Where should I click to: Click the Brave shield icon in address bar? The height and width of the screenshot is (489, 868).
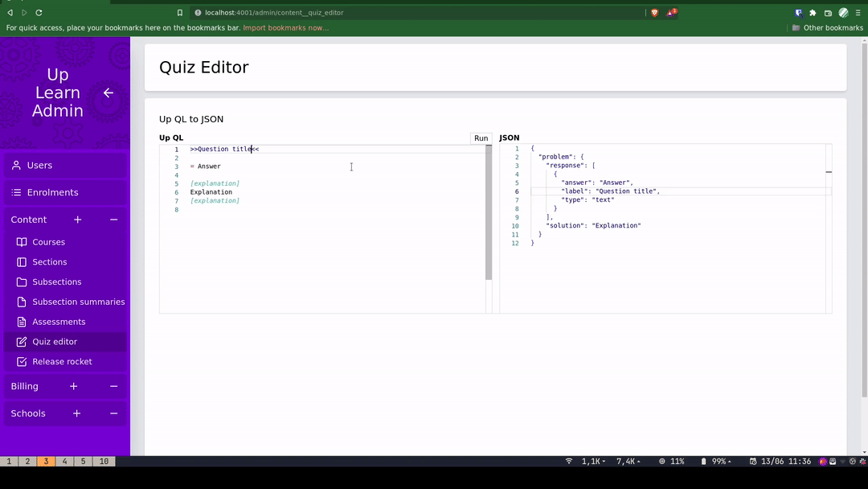654,13
